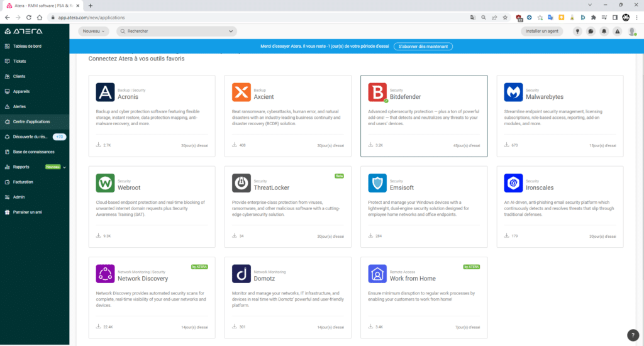Viewport: 644px width, 346px height.
Task: Open the Acronis app icon
Action: coord(105,92)
